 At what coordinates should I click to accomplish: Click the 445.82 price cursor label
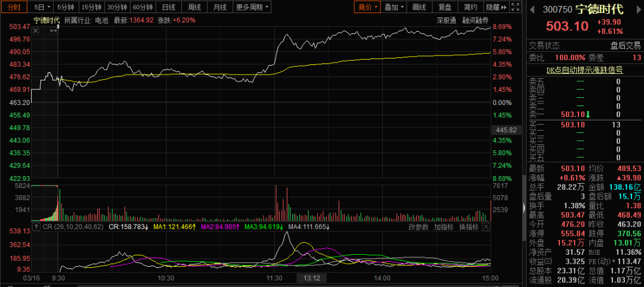(506, 130)
